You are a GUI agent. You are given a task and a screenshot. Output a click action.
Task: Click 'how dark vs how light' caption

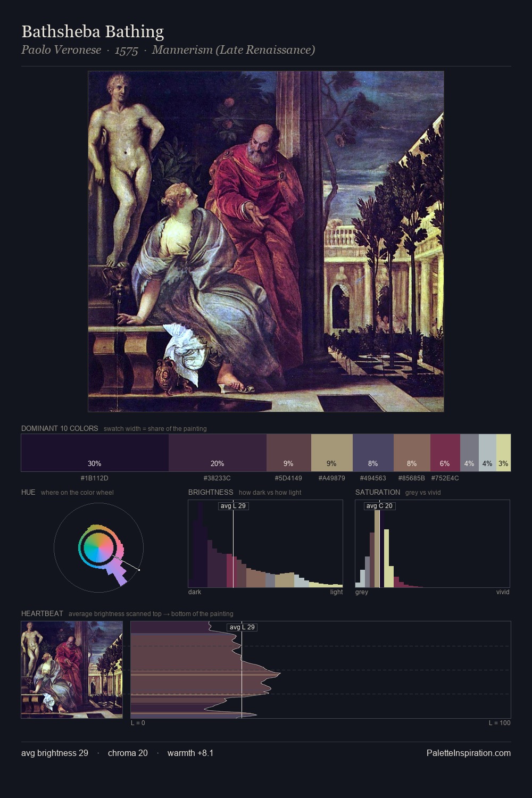pyautogui.click(x=270, y=493)
